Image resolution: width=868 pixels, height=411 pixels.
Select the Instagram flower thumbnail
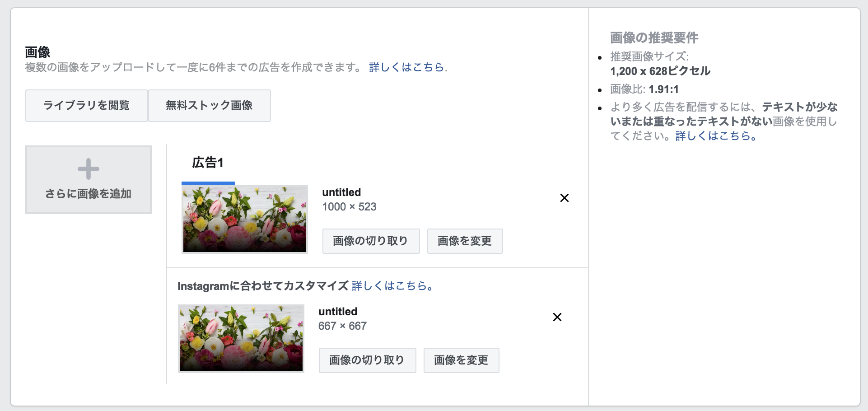tap(241, 338)
